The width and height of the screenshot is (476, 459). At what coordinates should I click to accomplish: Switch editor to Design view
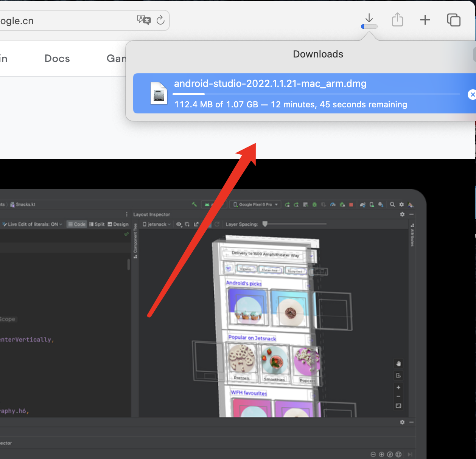click(x=118, y=224)
